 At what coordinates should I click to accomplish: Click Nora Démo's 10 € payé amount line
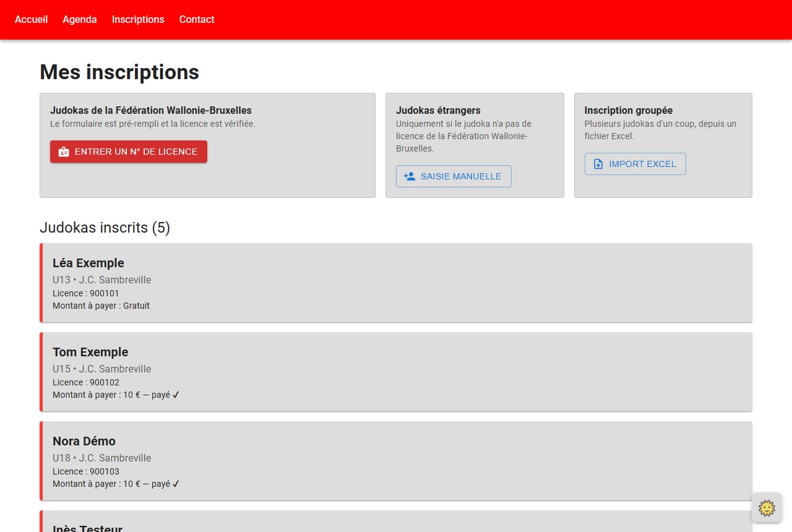(116, 484)
